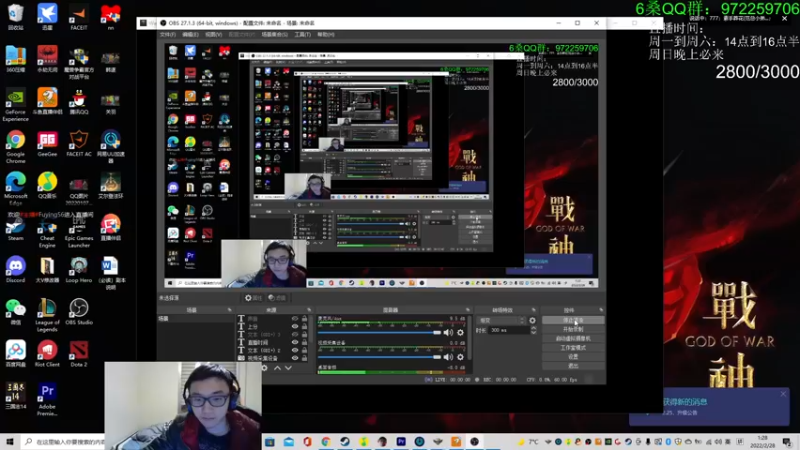
Task: Open OBS Studio desktop shortcut
Action: (x=79, y=312)
